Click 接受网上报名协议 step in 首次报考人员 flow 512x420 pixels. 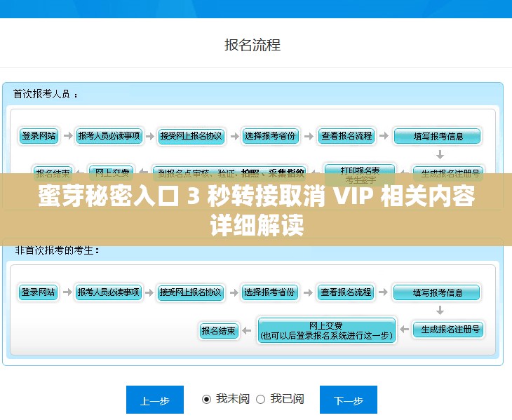191,136
